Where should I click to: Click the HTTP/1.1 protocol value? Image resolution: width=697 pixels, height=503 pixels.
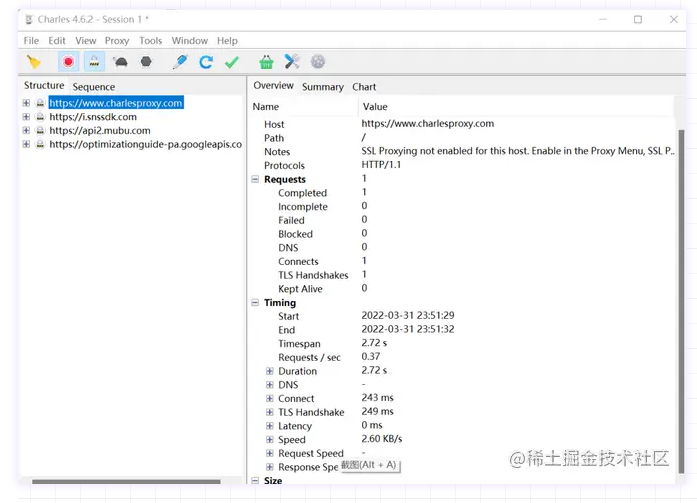point(381,165)
